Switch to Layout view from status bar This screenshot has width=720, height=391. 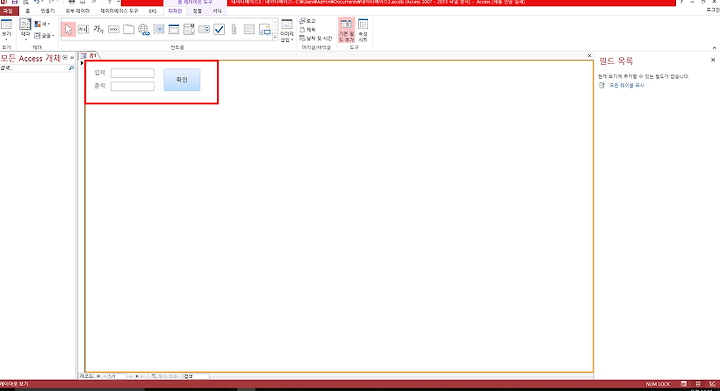point(698,384)
